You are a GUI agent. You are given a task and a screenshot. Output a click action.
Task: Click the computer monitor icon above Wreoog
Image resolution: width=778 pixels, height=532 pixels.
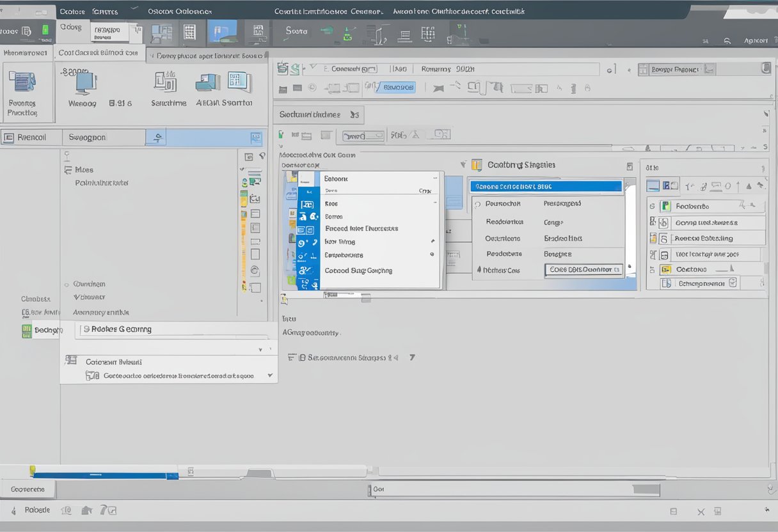point(85,82)
